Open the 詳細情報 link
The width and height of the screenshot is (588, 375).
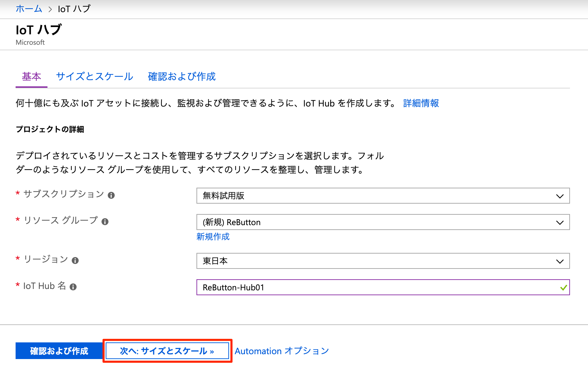pyautogui.click(x=421, y=103)
